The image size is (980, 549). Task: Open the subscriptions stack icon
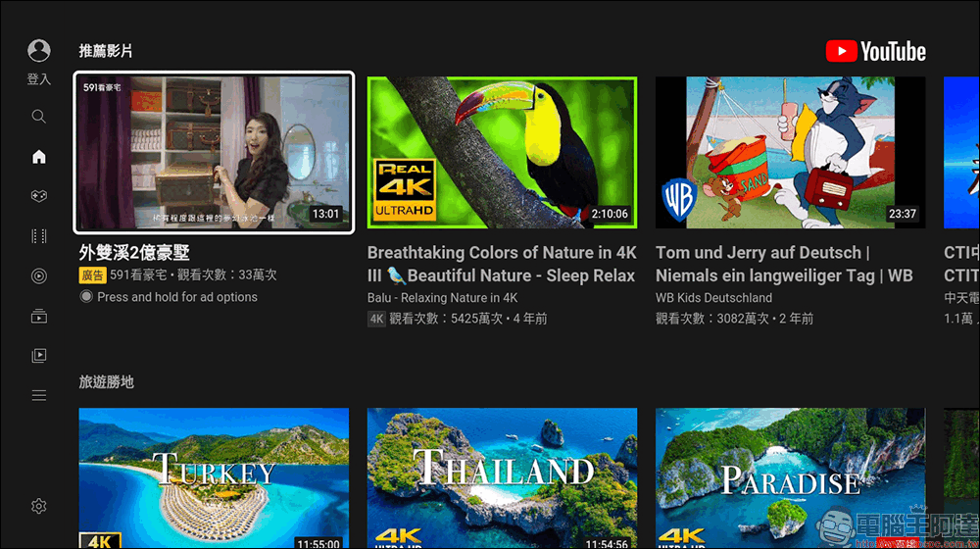pos(39,316)
